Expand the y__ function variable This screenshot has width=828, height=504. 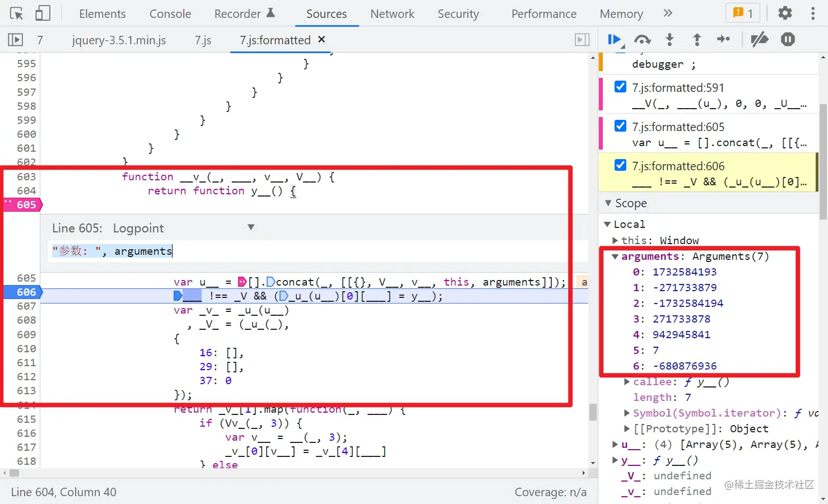(615, 460)
